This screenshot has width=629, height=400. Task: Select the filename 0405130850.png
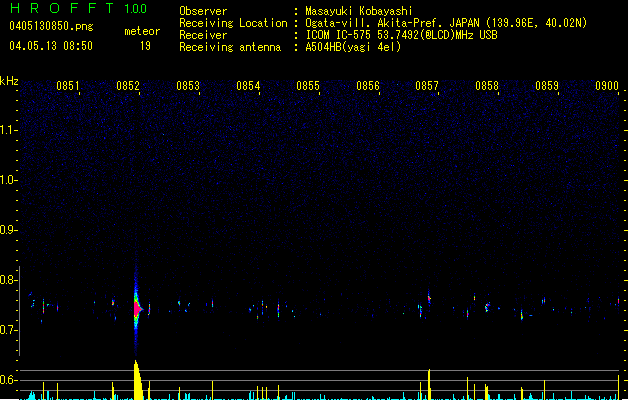[51, 26]
